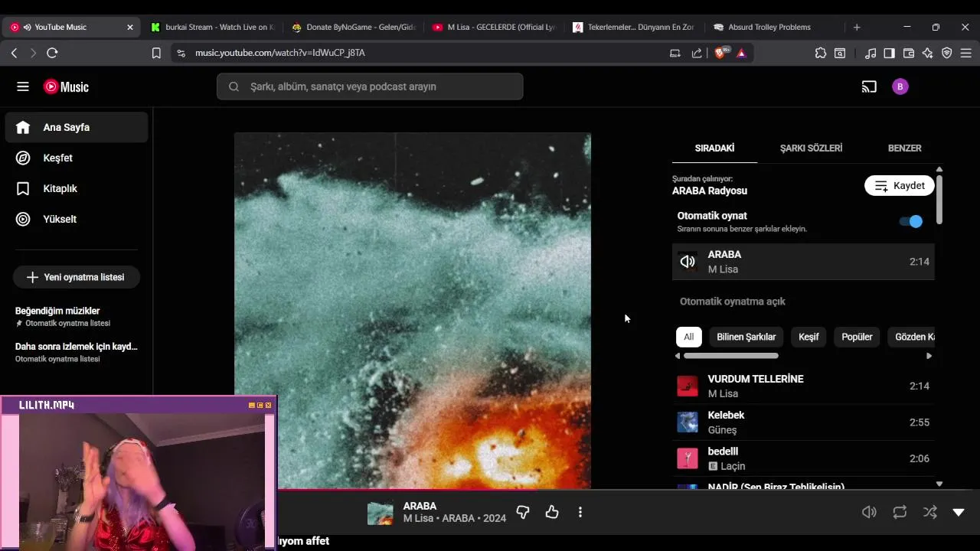Collapse the player page with down arrow
This screenshot has width=980, height=551.
coord(959,512)
